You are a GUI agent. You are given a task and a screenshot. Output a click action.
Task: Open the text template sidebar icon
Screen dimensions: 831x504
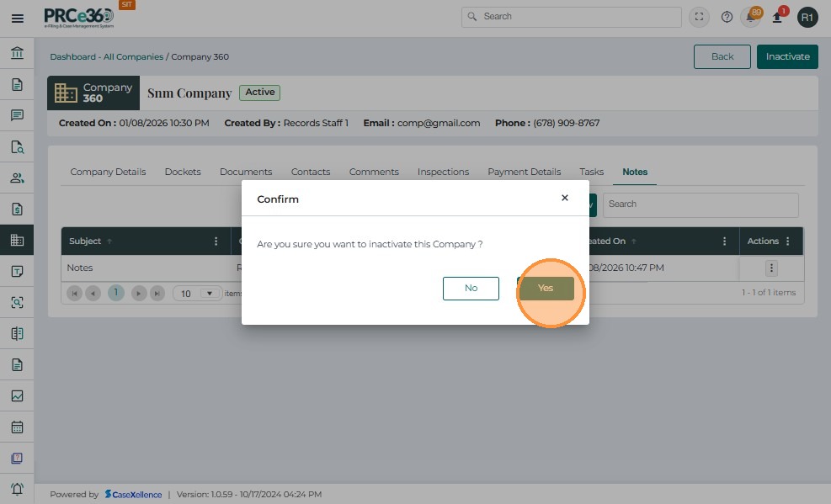pyautogui.click(x=17, y=271)
